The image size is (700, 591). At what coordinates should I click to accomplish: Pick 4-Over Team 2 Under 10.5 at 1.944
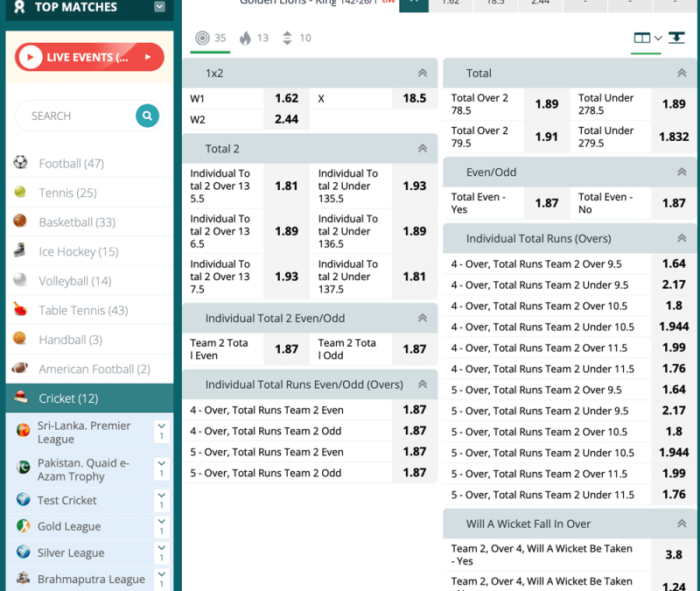tap(674, 327)
